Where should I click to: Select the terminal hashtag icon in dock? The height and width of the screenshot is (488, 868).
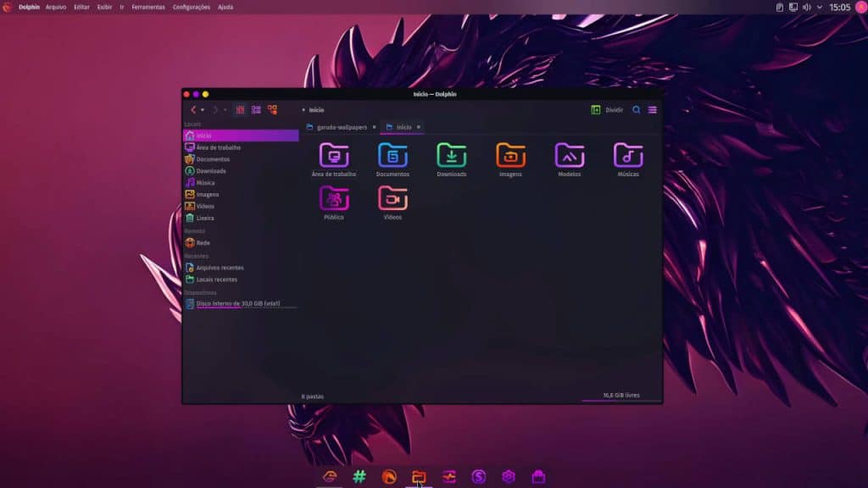358,476
